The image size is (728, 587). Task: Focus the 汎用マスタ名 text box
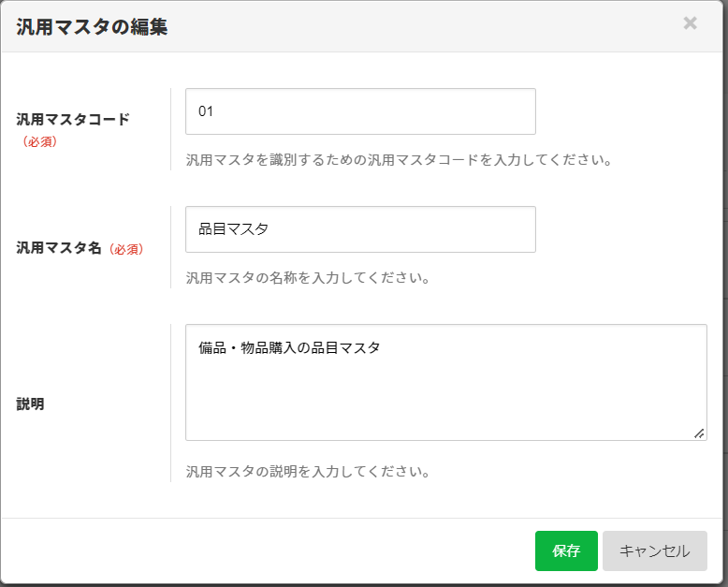(x=360, y=229)
